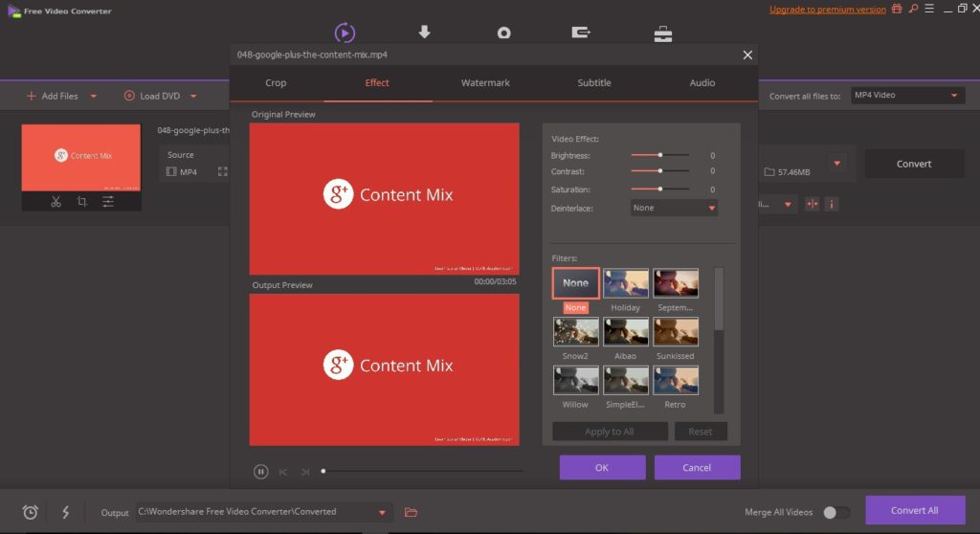Click the preview playback progress bar

click(422, 472)
